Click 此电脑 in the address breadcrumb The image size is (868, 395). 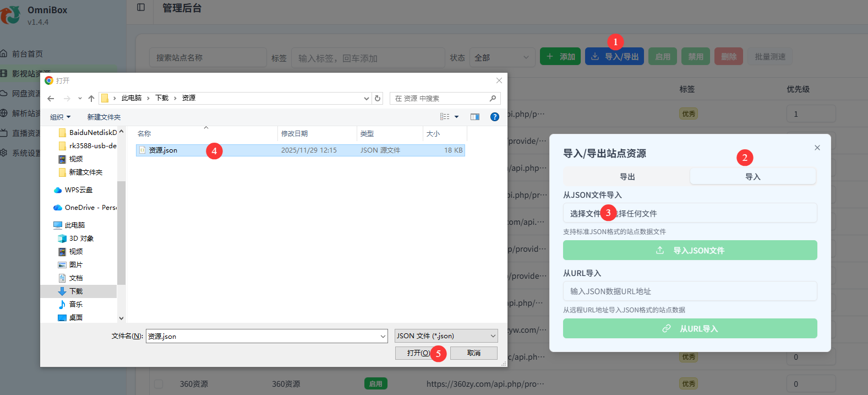(132, 98)
